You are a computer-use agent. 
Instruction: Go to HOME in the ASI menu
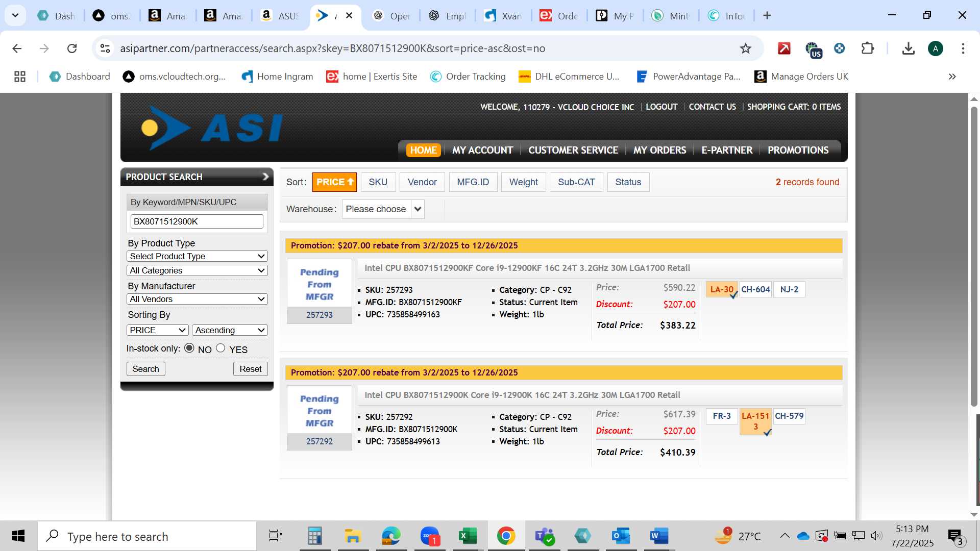point(423,150)
